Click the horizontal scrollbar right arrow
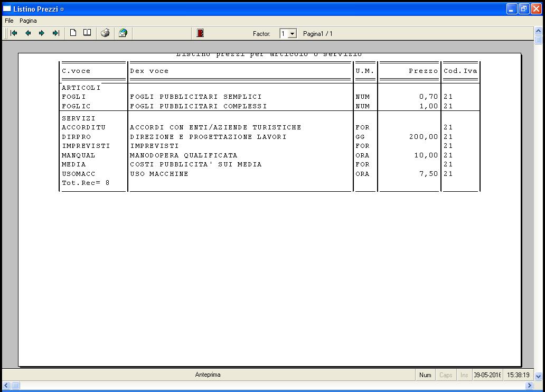The height and width of the screenshot is (392, 545). (529, 385)
